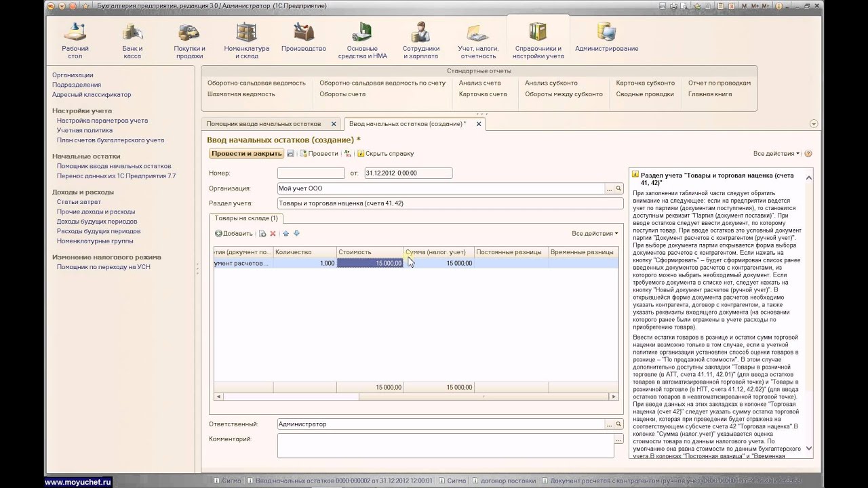This screenshot has height=488, width=868.
Task: Click the Провести button
Action: [319, 154]
